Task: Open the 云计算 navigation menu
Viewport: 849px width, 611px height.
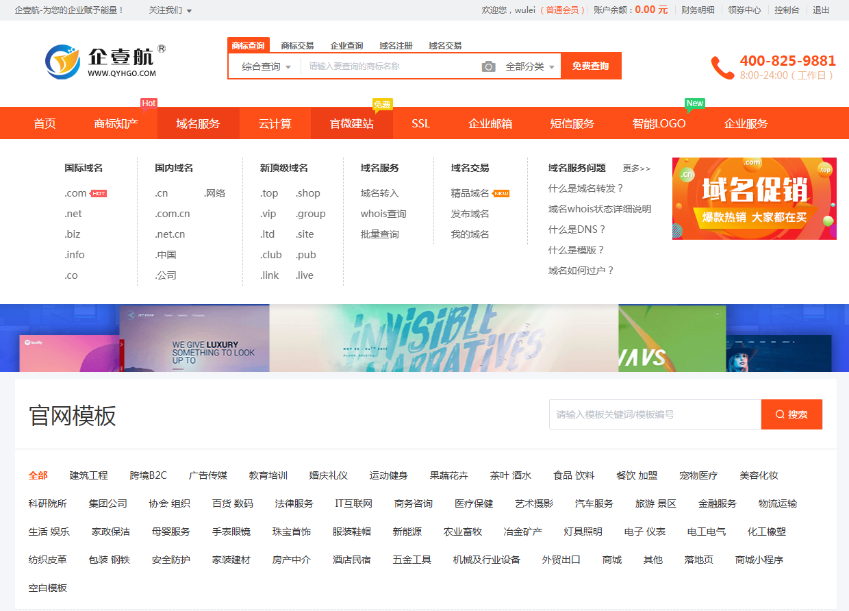Action: [x=275, y=124]
